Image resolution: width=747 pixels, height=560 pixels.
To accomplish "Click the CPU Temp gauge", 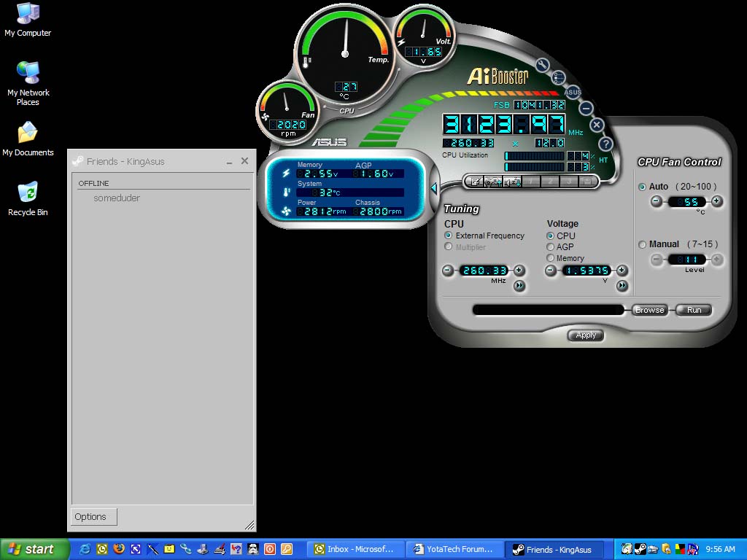I will [x=345, y=54].
